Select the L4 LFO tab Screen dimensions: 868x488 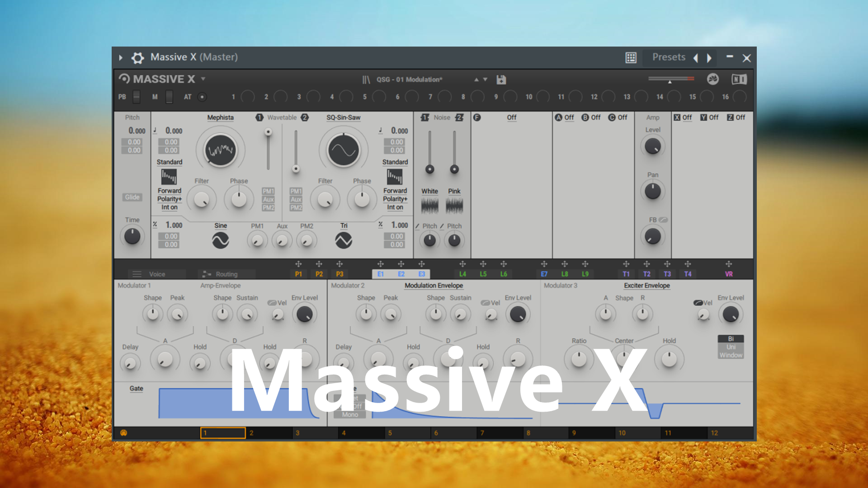tap(462, 274)
